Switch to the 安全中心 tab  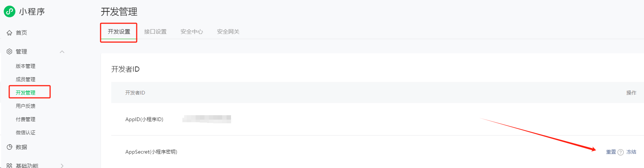point(192,32)
